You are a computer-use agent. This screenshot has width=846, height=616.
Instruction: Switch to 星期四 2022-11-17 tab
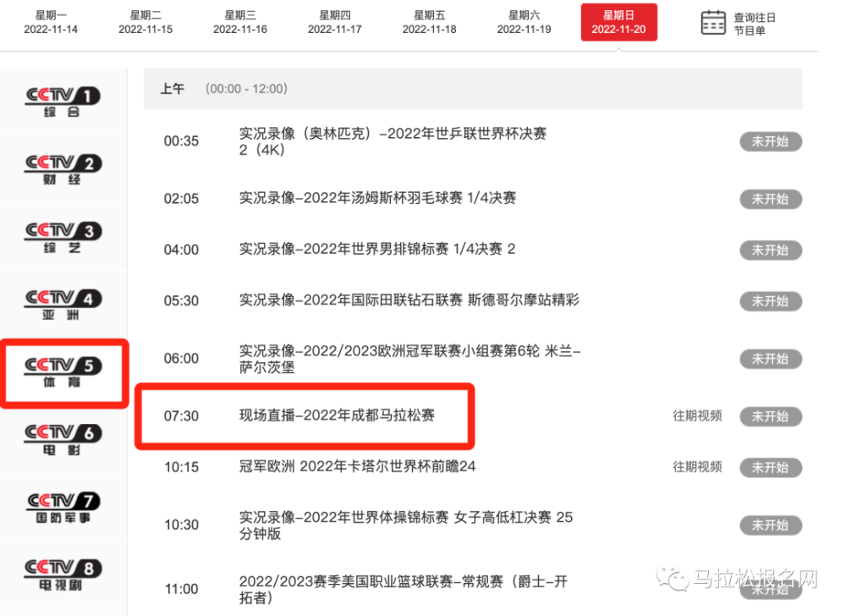pos(334,22)
